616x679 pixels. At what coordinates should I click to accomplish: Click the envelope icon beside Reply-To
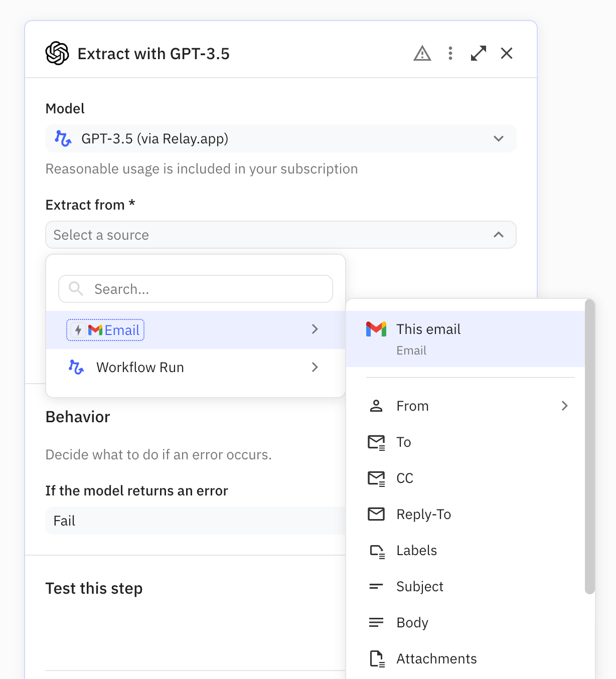376,514
